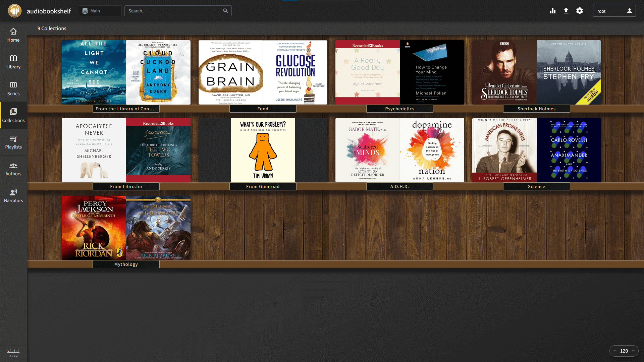Open Narrators in sidebar
This screenshot has height=362, width=644.
[13, 196]
